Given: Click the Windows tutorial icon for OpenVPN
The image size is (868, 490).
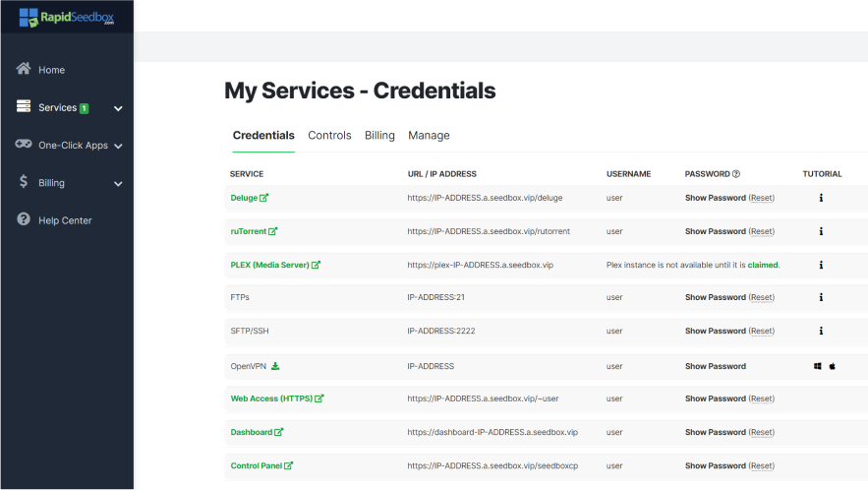Looking at the screenshot, I should click(x=817, y=366).
